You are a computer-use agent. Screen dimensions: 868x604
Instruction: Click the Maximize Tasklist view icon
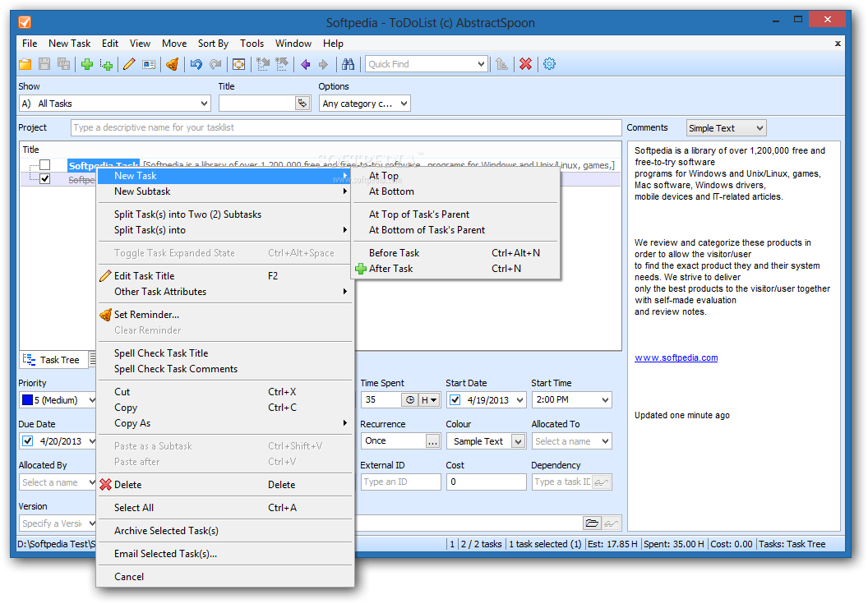238,64
